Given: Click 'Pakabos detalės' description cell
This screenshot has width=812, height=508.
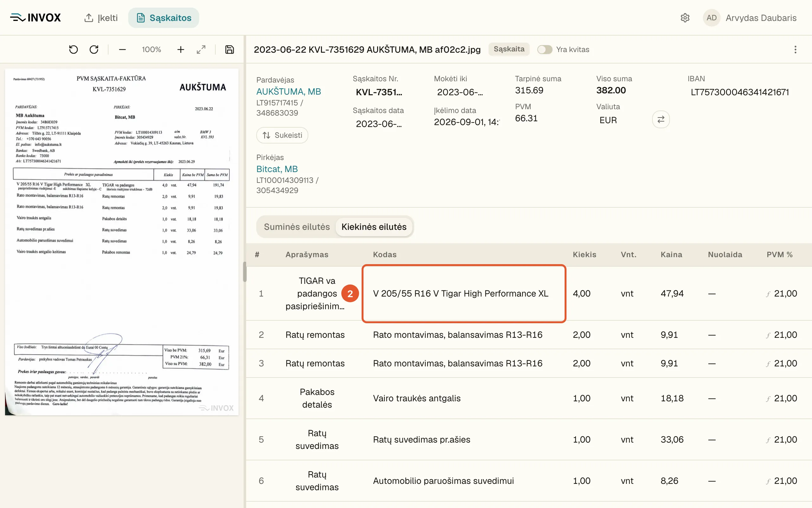Looking at the screenshot, I should (x=317, y=398).
